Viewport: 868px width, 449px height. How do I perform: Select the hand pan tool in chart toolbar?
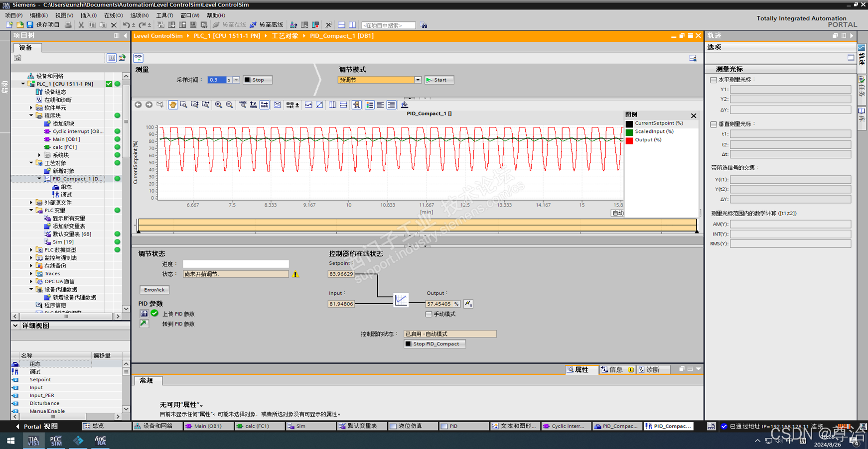pyautogui.click(x=173, y=105)
